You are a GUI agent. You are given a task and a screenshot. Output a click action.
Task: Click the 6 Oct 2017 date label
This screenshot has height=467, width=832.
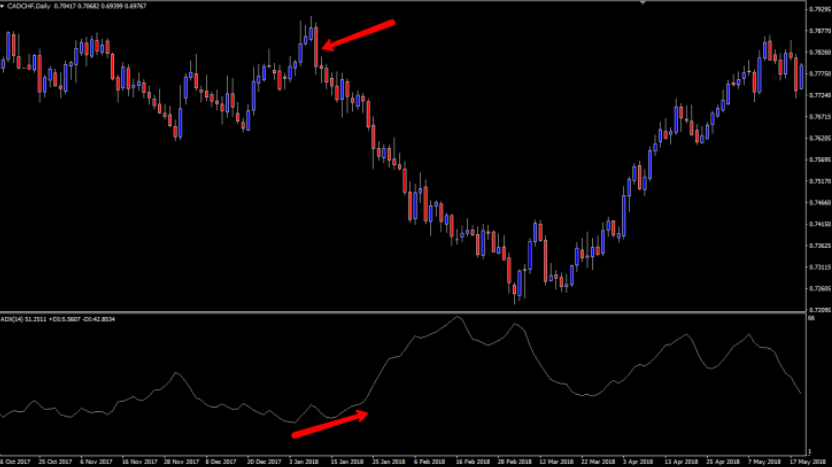point(15,462)
